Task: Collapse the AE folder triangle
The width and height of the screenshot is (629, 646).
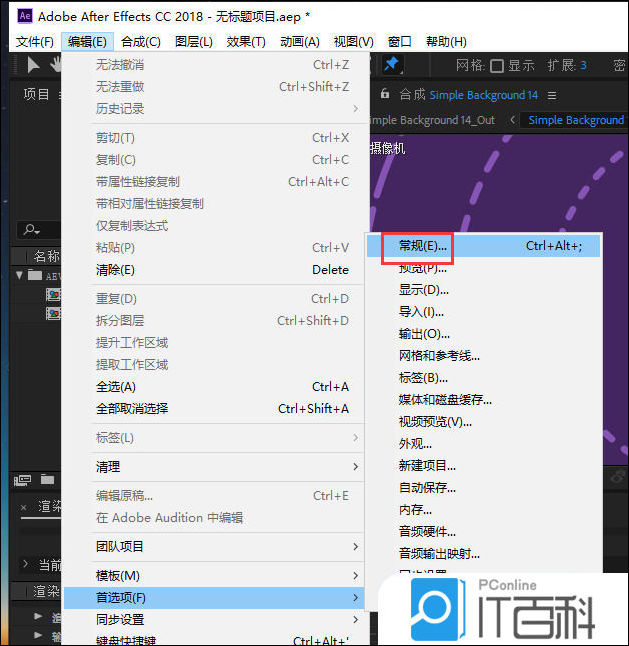Action: [x=19, y=275]
